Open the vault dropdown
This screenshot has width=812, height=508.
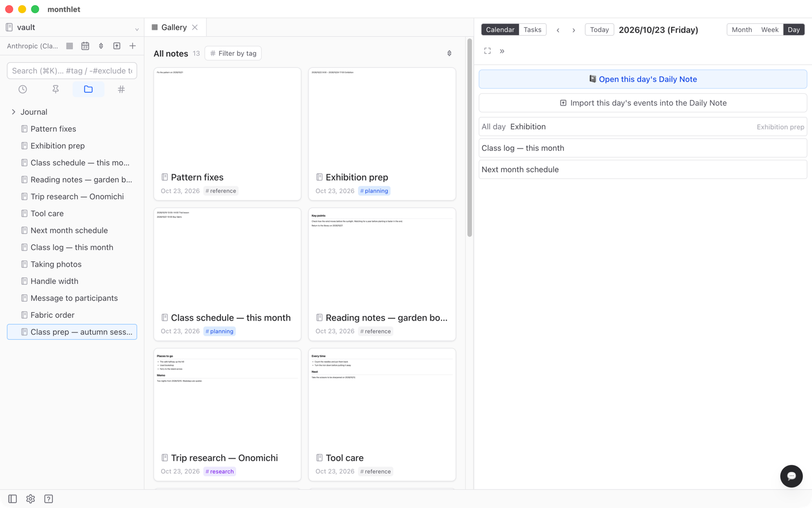coord(72,27)
